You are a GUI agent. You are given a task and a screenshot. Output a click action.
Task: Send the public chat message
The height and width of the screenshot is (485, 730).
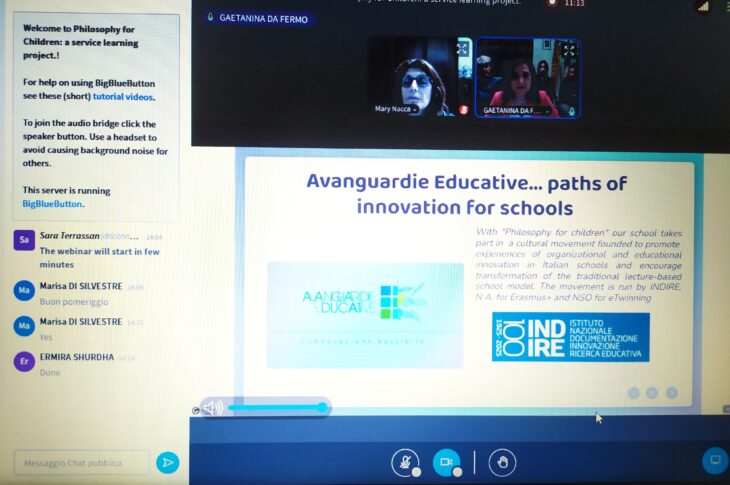point(168,462)
